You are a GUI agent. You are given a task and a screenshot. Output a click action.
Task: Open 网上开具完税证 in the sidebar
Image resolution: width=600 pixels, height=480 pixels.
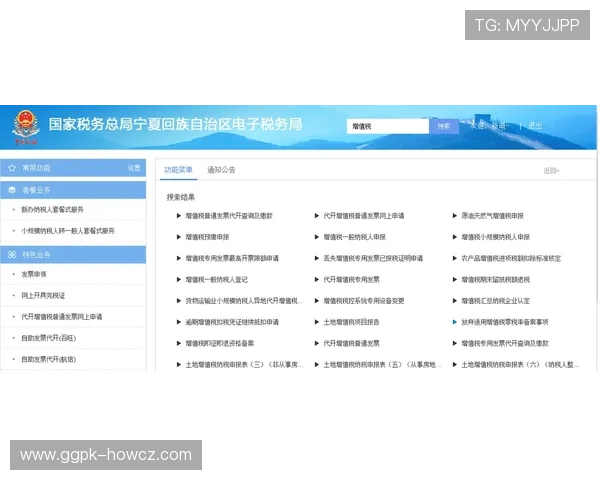pyautogui.click(x=43, y=296)
